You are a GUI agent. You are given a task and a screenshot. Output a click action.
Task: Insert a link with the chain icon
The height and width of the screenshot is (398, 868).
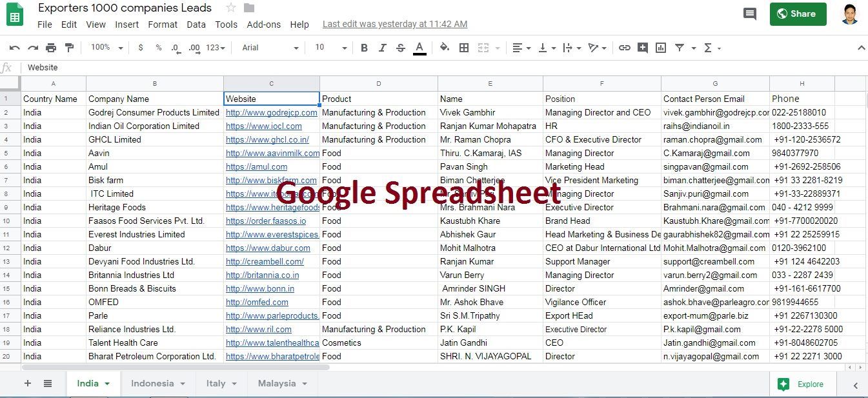[624, 48]
